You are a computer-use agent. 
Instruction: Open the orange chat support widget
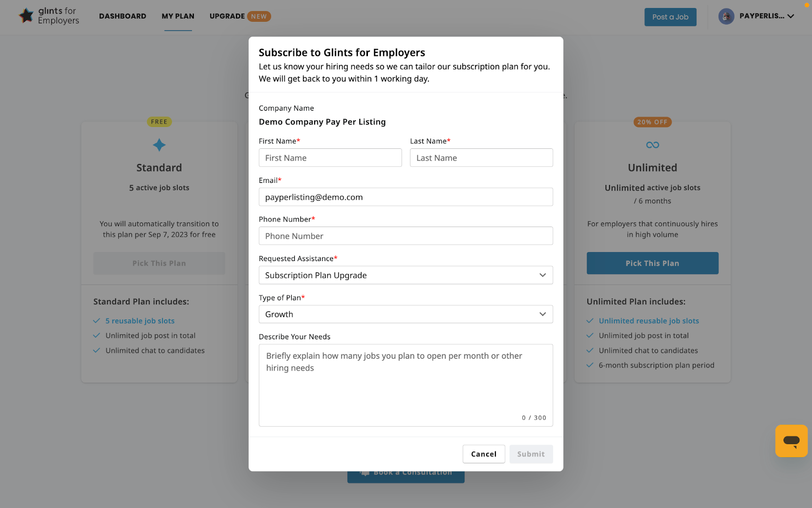pos(791,440)
